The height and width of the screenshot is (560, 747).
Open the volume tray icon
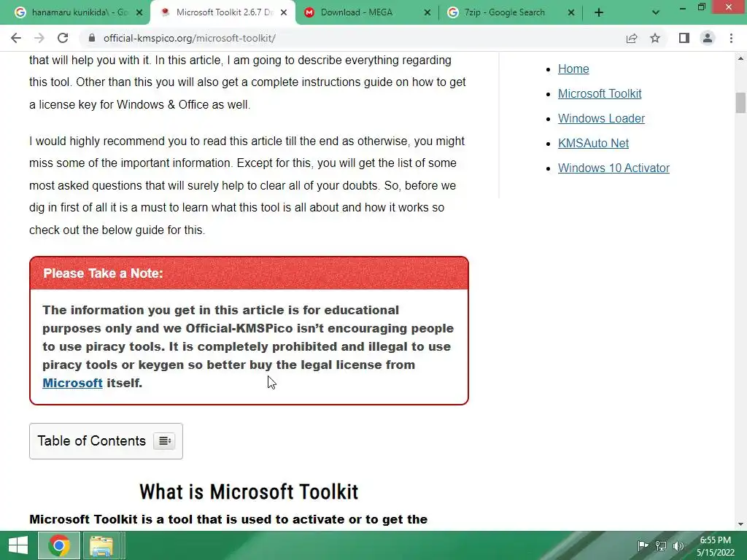pos(678,545)
